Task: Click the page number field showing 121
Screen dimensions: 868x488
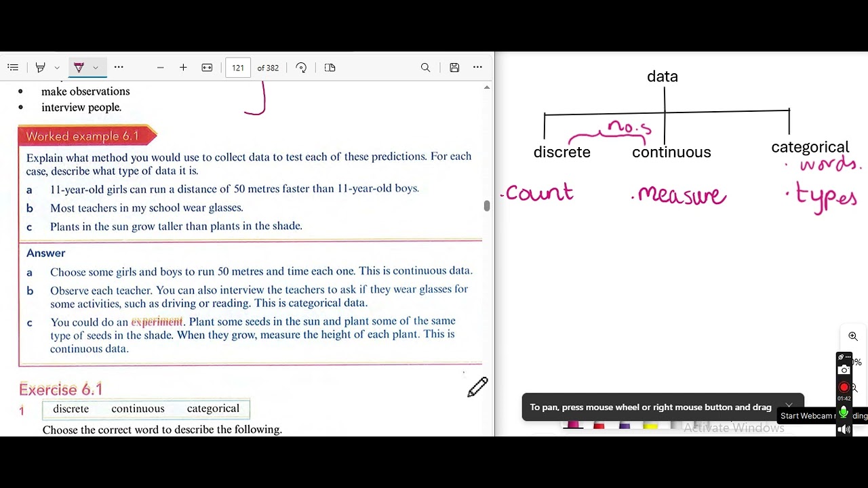Action: pos(238,68)
